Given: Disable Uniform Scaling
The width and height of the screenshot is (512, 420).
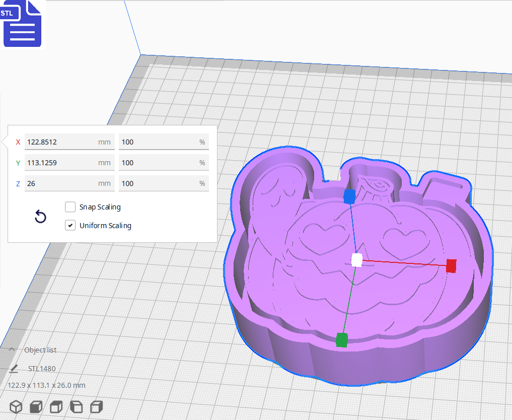Looking at the screenshot, I should coord(70,225).
